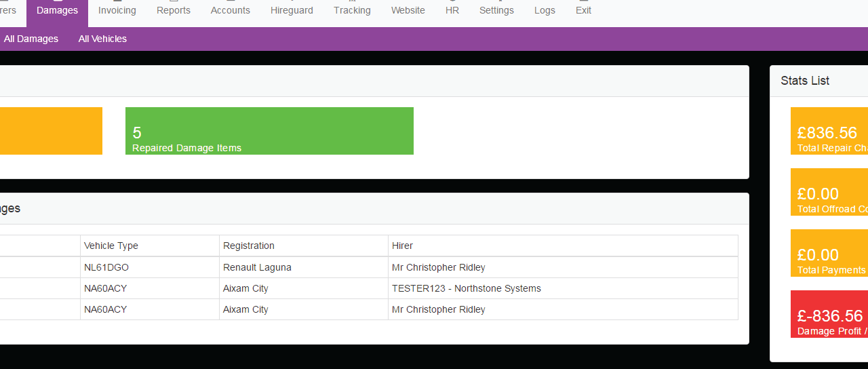Open the Hireguard section
The width and height of the screenshot is (868, 369).
coord(292,11)
